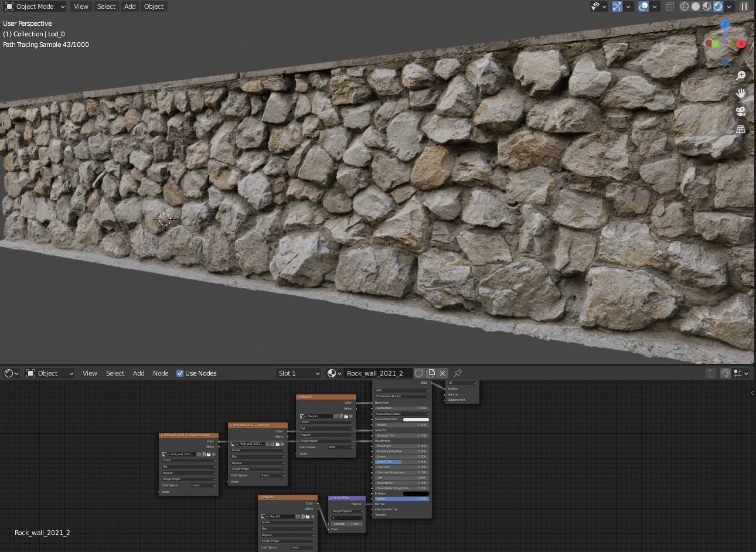Screen dimensions: 756x552
Task: Open node editor View menu
Action: click(90, 373)
